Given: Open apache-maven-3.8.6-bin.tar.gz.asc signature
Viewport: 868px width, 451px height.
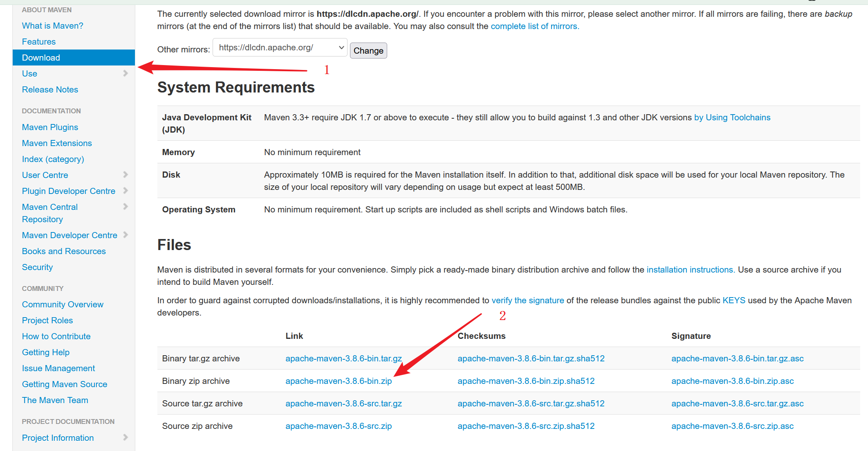Looking at the screenshot, I should [738, 359].
